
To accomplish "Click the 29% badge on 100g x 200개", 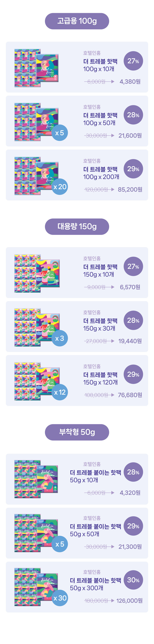I will click(133, 169).
